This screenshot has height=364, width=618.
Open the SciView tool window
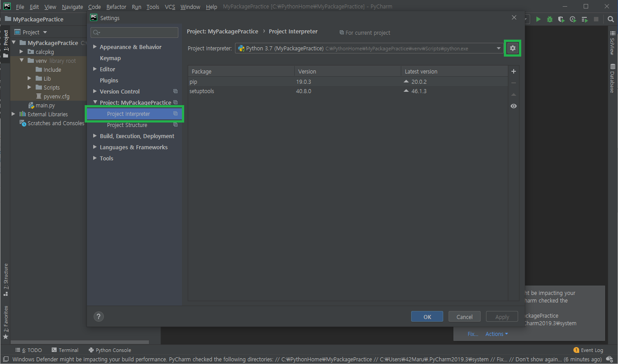click(x=612, y=44)
